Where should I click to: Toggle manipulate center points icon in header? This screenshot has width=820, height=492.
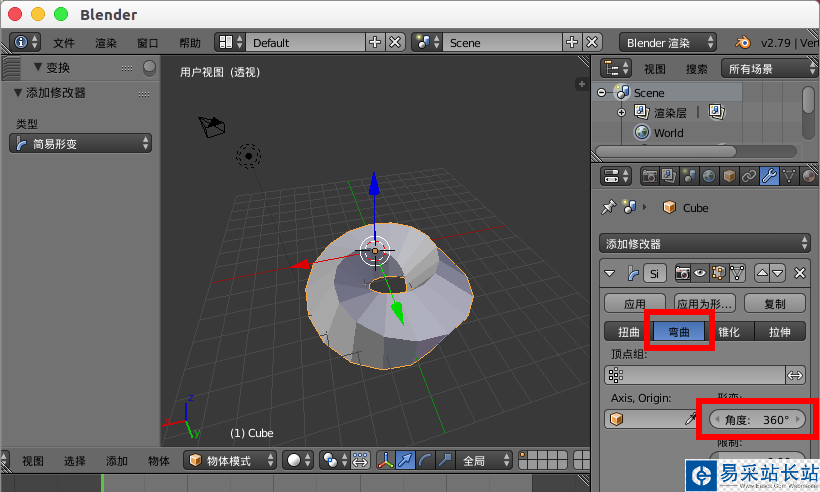click(360, 460)
